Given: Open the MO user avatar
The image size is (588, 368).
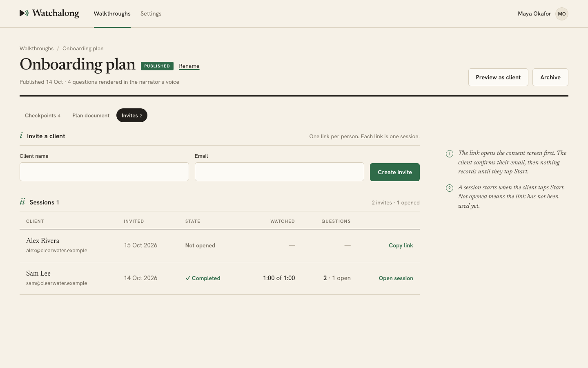Looking at the screenshot, I should [562, 13].
